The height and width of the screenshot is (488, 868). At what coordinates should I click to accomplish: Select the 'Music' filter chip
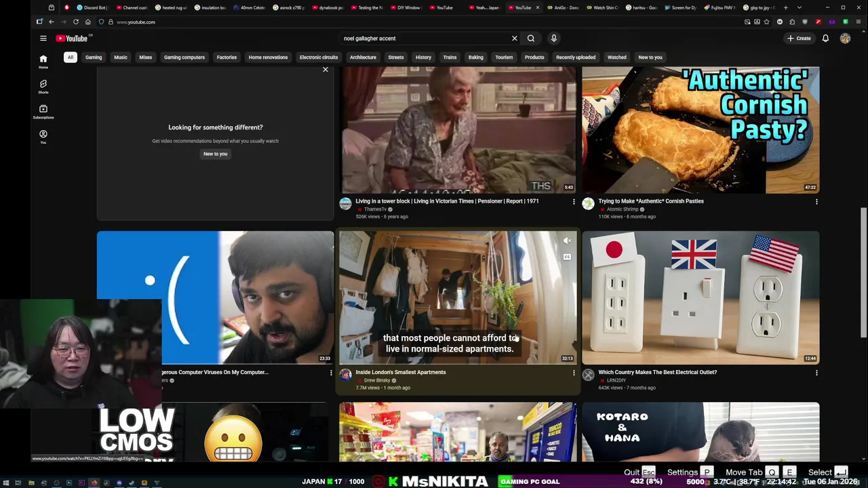coord(121,57)
